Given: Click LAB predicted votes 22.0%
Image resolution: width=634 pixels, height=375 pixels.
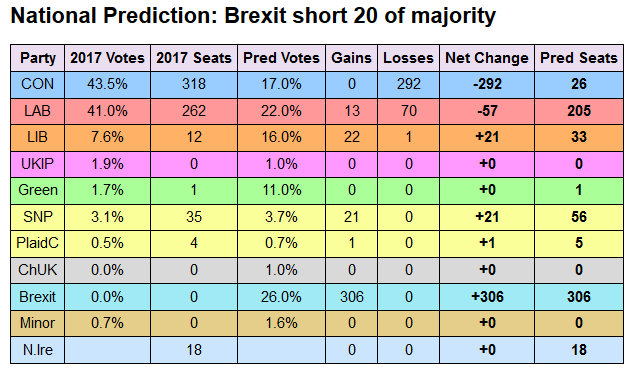Looking at the screenshot, I should tap(281, 111).
